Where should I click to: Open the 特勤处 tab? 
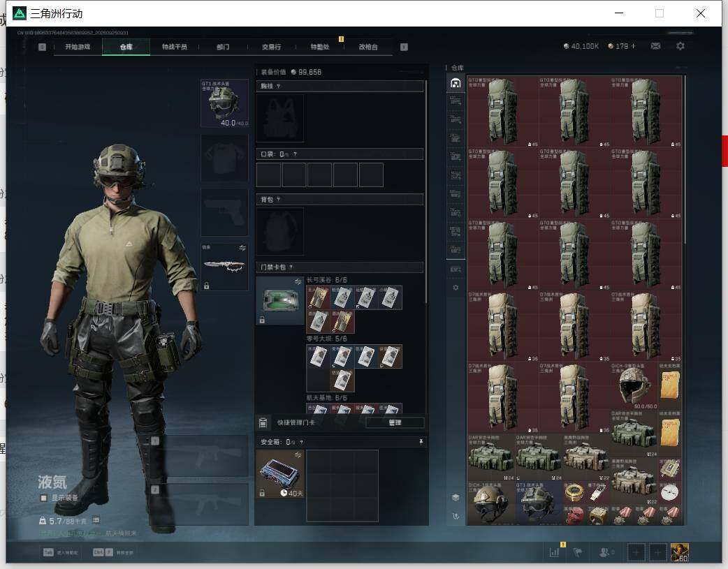pyautogui.click(x=320, y=47)
